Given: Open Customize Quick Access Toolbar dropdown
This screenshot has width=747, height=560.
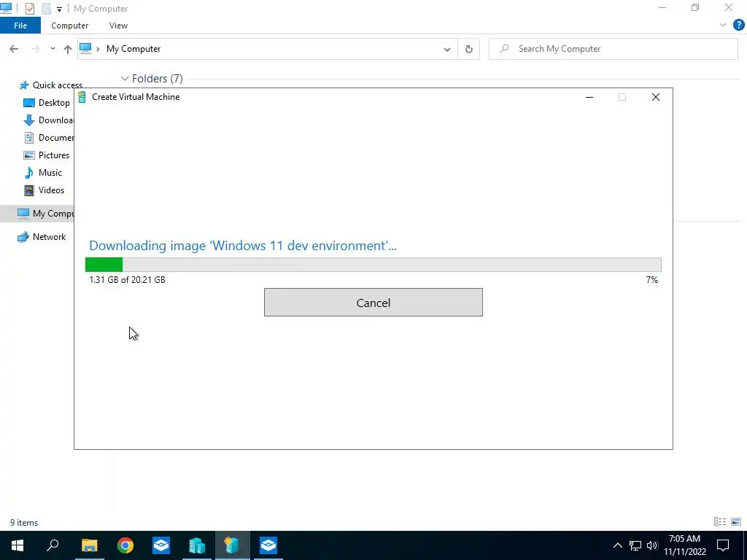Looking at the screenshot, I should click(59, 9).
